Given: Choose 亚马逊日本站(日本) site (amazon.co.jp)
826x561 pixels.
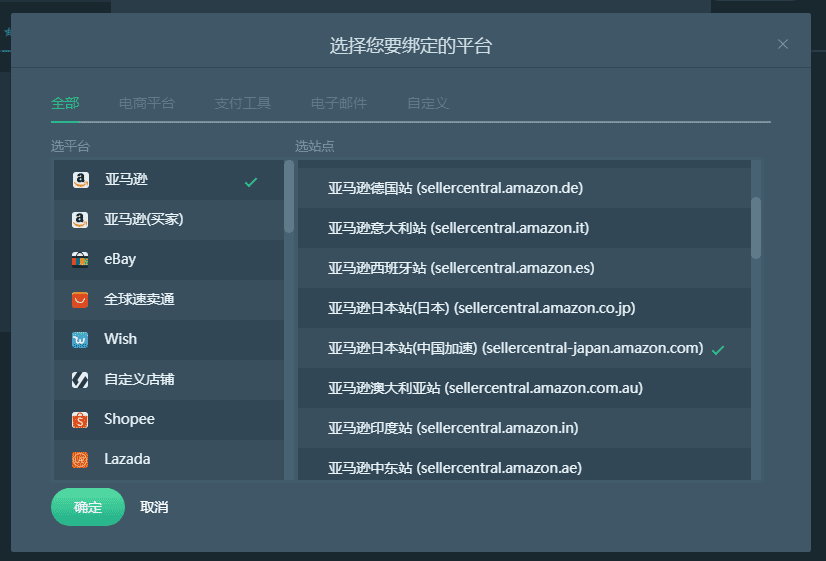Looking at the screenshot, I should pos(524,308).
